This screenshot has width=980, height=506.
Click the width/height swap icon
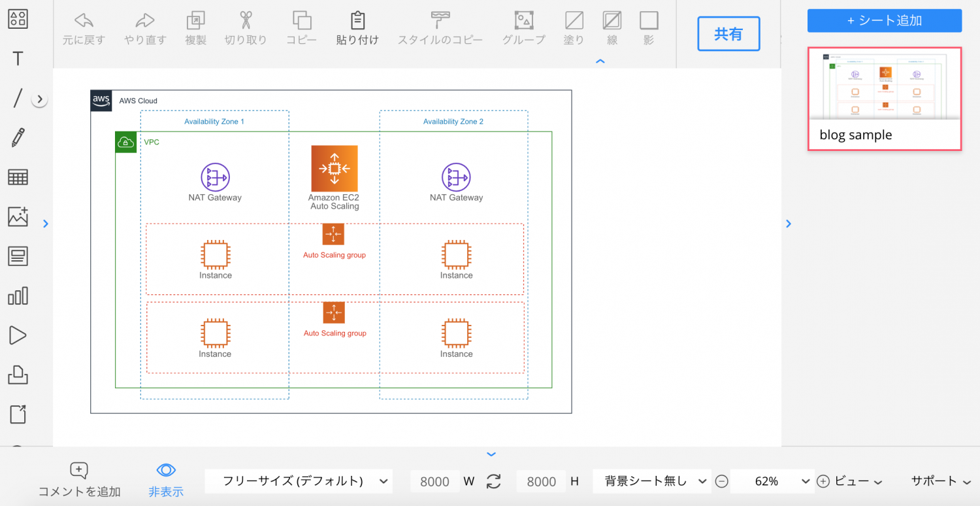pyautogui.click(x=494, y=482)
